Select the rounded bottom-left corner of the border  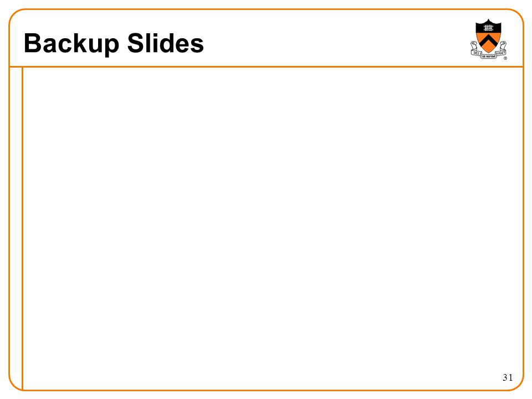[x=14, y=385]
